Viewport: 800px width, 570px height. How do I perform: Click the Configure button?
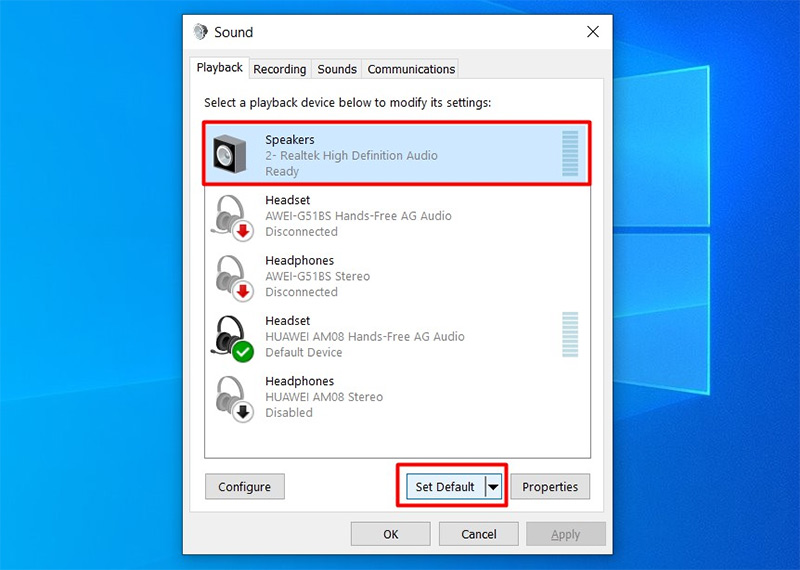click(x=245, y=487)
